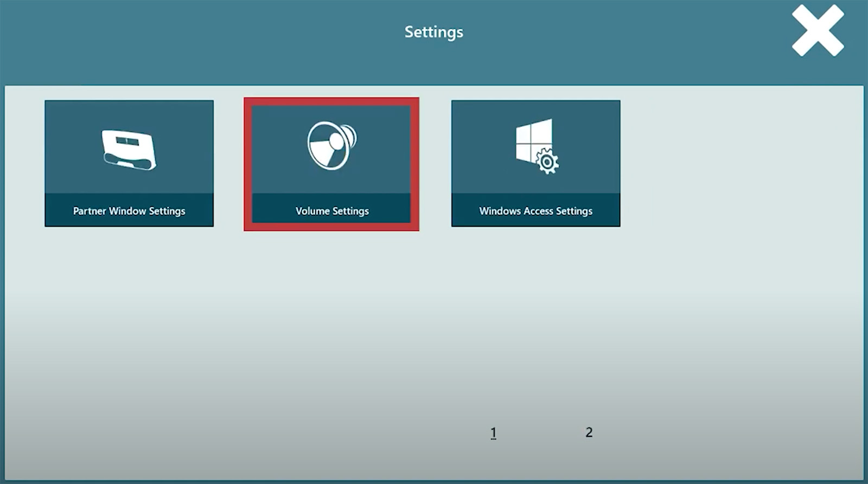Click the Windows logo with gear icon
The height and width of the screenshot is (484, 868).
coord(536,147)
